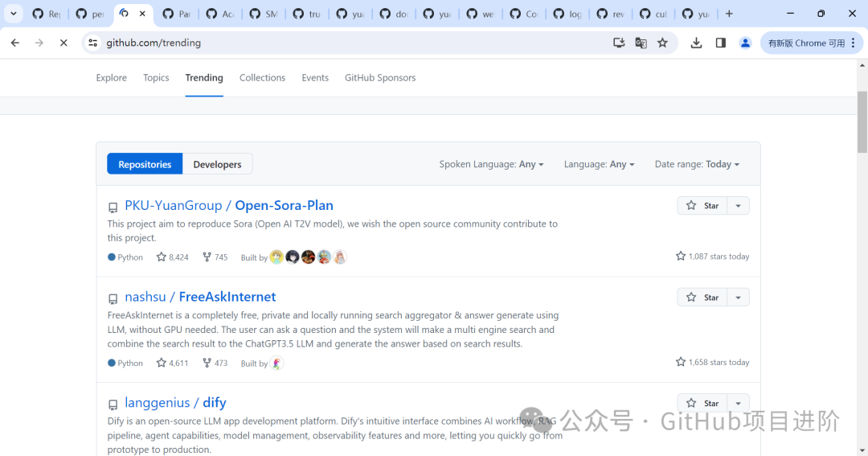The width and height of the screenshot is (868, 456).
Task: Click '1,658 stars today' text
Action: pyautogui.click(x=719, y=362)
